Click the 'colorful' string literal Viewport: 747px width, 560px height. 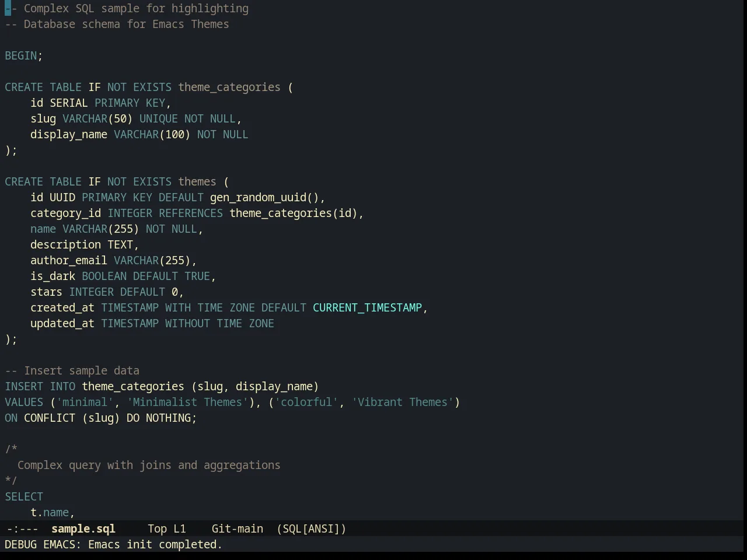pos(306,402)
